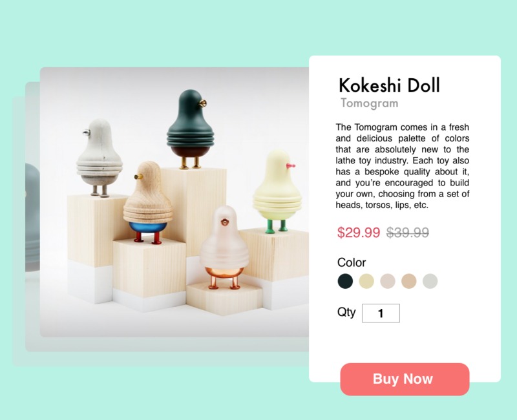The image size is (517, 420).
Task: Click the crossed-out $39.99 price
Action: (408, 233)
